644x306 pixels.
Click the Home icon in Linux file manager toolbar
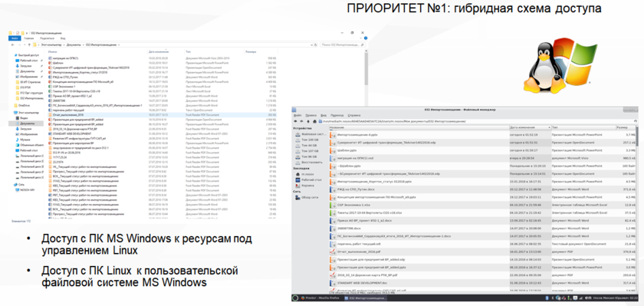tap(314, 122)
